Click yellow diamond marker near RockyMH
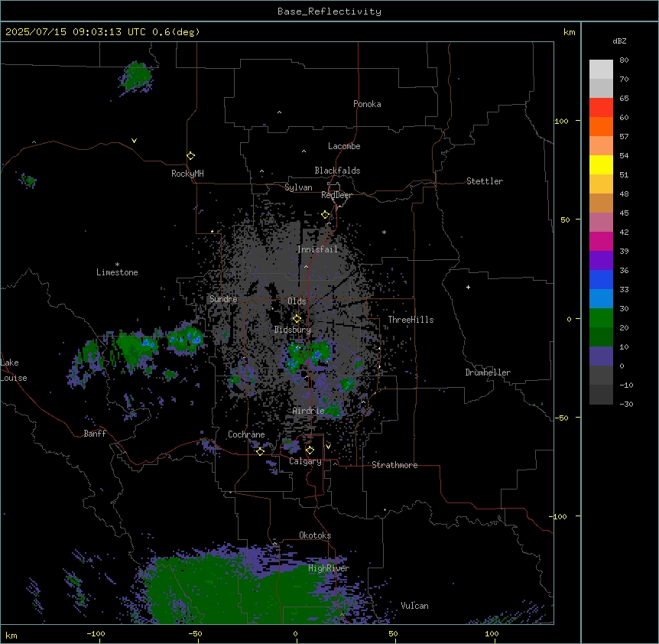 click(190, 156)
